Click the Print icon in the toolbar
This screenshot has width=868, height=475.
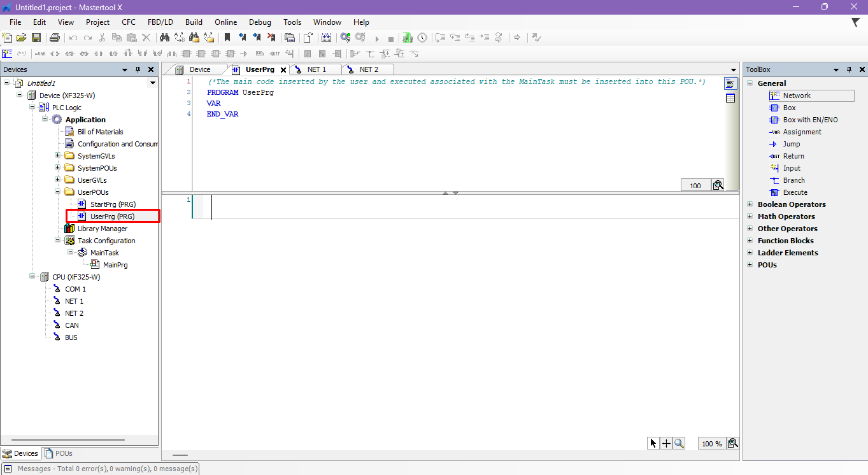pyautogui.click(x=54, y=38)
